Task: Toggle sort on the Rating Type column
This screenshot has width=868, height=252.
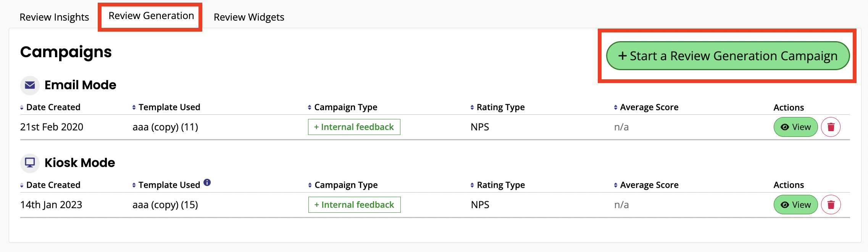Action: coord(472,107)
